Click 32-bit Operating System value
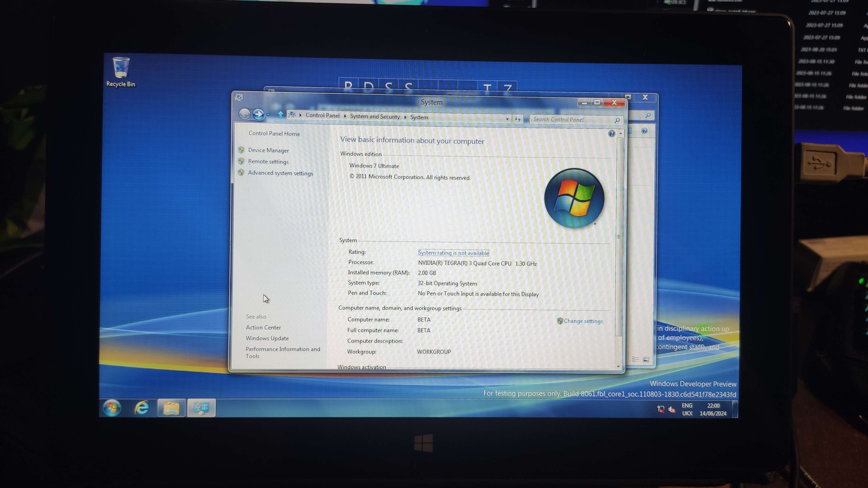Viewport: 868px width, 488px height. click(447, 283)
